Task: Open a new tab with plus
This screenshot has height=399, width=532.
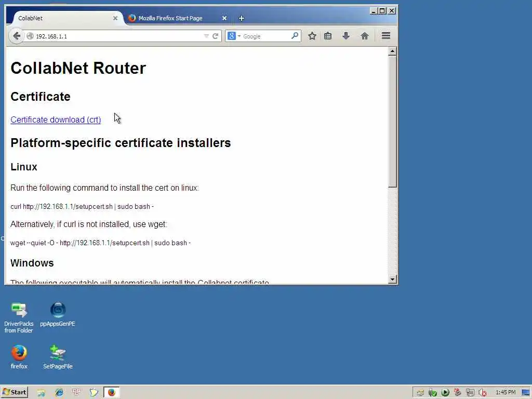Action: pos(241,18)
